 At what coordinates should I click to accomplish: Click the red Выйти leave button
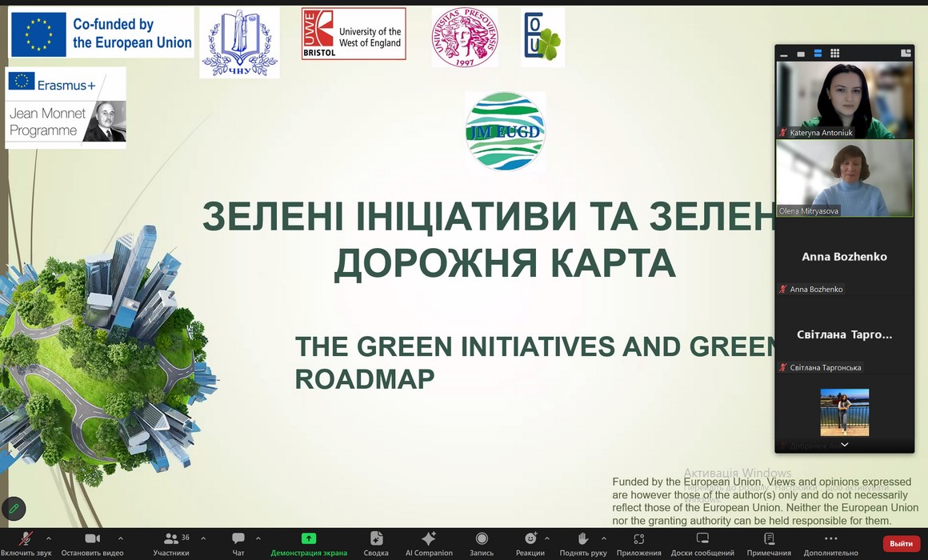coord(901,543)
